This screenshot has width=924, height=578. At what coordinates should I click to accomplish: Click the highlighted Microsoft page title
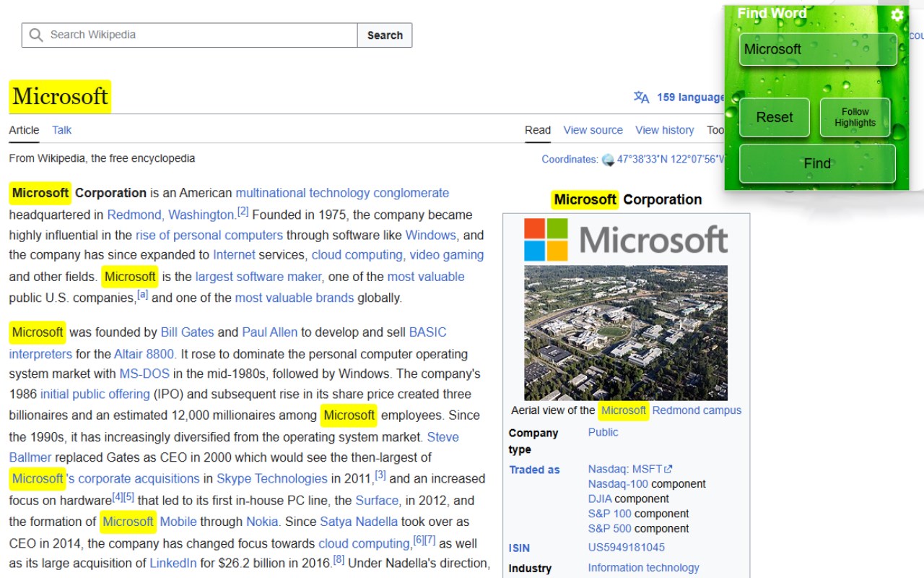pyautogui.click(x=60, y=97)
